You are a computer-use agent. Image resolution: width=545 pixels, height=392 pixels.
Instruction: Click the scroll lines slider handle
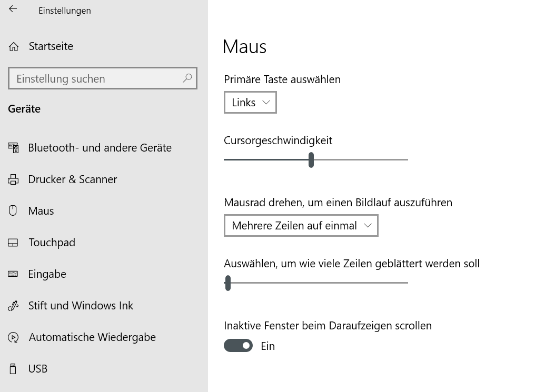point(227,283)
